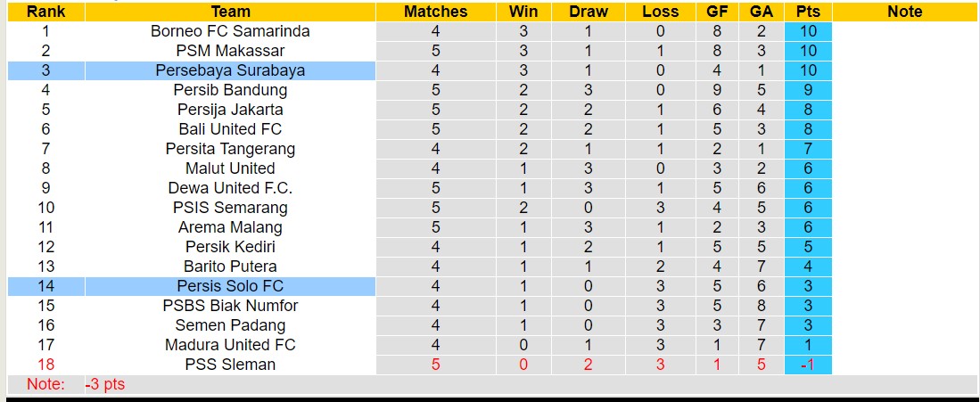The image size is (980, 402).
Task: Click the GF column header
Action: (716, 12)
